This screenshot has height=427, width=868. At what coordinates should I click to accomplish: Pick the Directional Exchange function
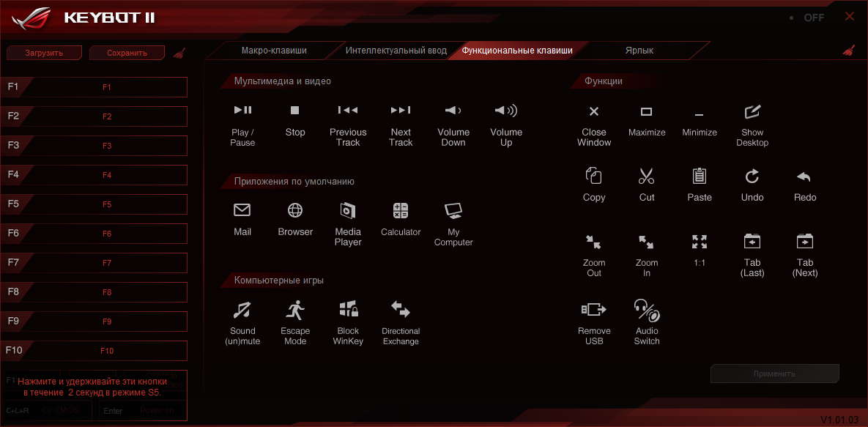click(x=401, y=310)
